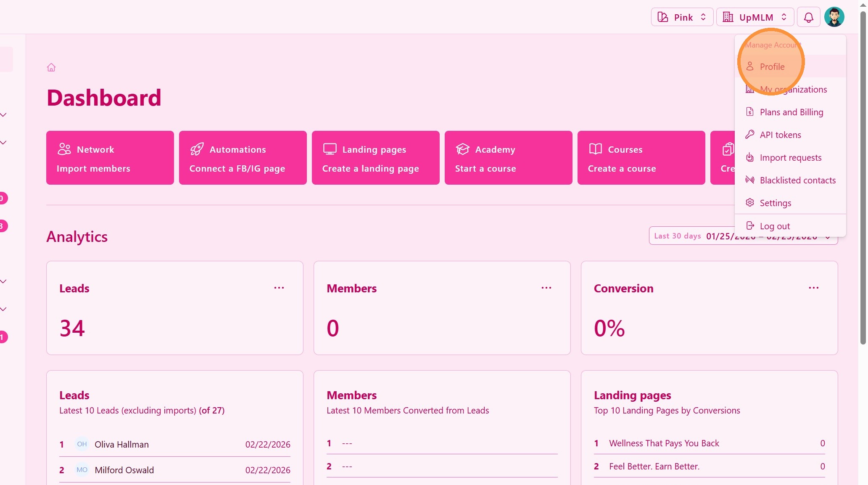Screen dimensions: 868x485
Task: Click the user avatar in header
Action: pos(834,17)
